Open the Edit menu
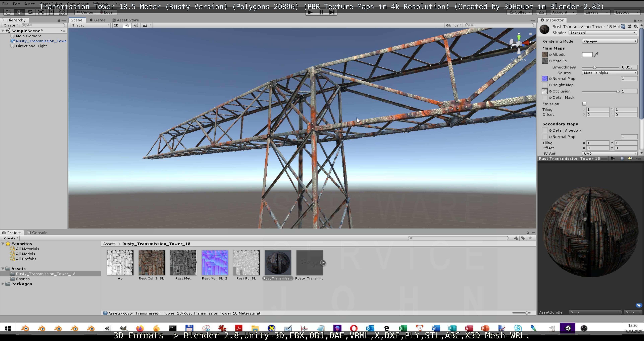The height and width of the screenshot is (341, 644). [x=16, y=4]
